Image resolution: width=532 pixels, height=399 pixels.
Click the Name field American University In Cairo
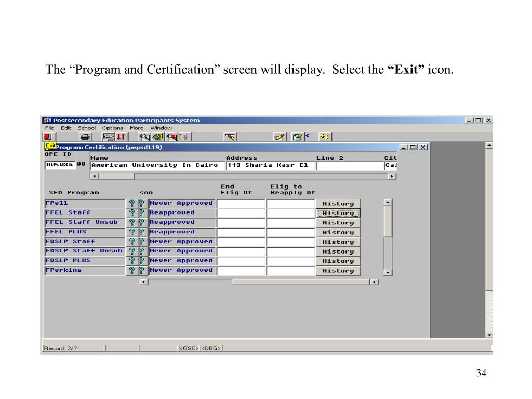click(158, 165)
